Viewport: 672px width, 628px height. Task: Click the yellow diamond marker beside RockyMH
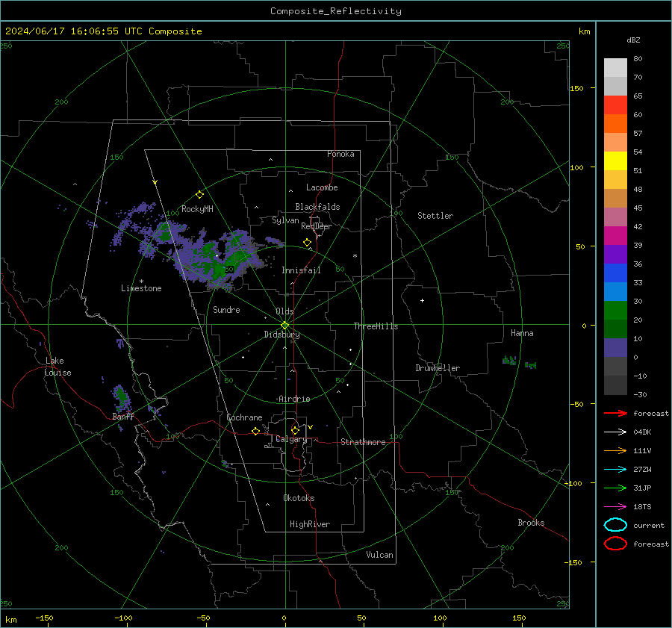pyautogui.click(x=199, y=195)
